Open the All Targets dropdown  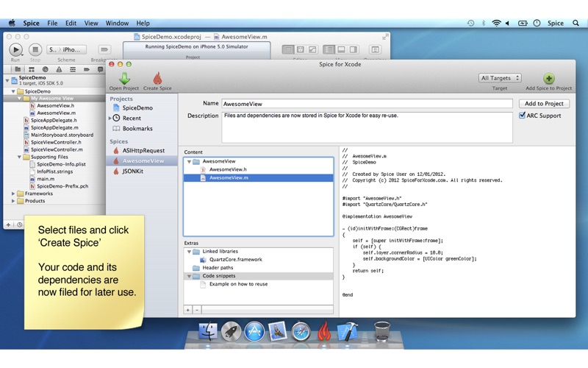click(500, 78)
